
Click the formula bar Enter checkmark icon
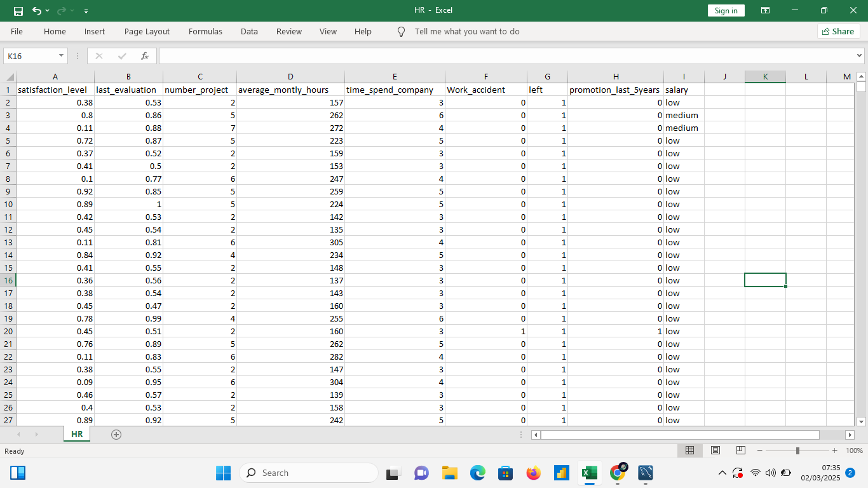click(x=122, y=56)
